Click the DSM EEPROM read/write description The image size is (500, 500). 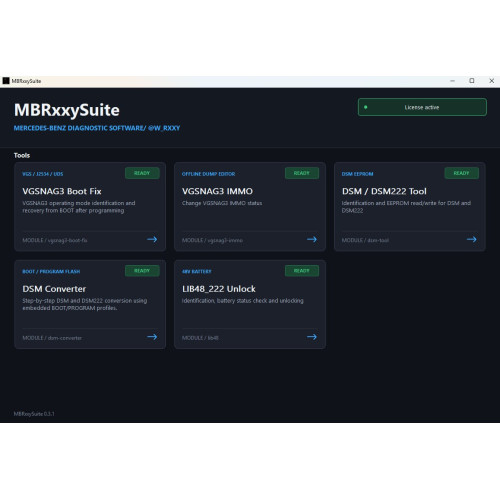pos(406,207)
